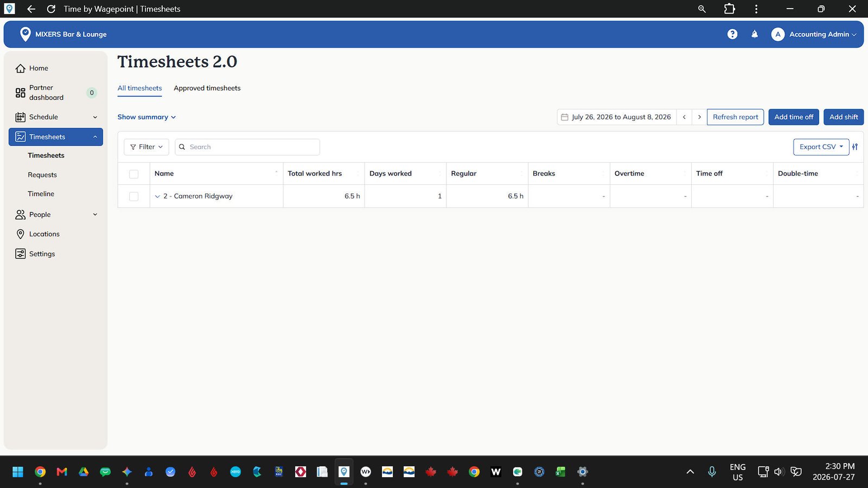The image size is (868, 488).
Task: Click the Accounting Admin avatar circle
Action: 778,34
